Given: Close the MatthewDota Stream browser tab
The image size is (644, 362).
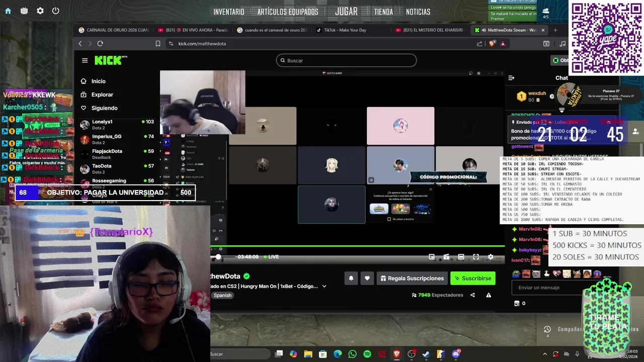Looking at the screenshot, I should tap(543, 30).
